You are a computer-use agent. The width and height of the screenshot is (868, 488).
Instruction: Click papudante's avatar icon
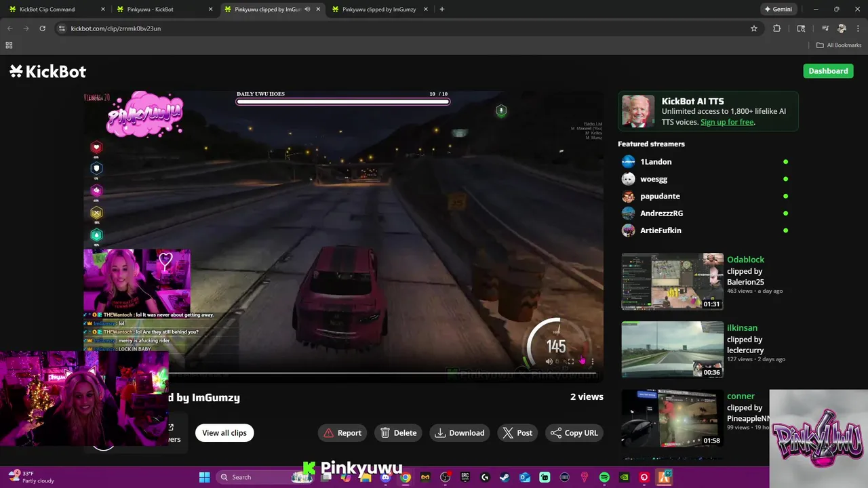[629, 196]
